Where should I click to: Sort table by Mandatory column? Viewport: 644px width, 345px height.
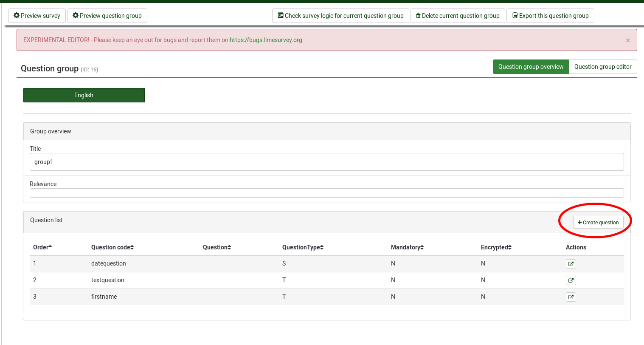click(407, 247)
